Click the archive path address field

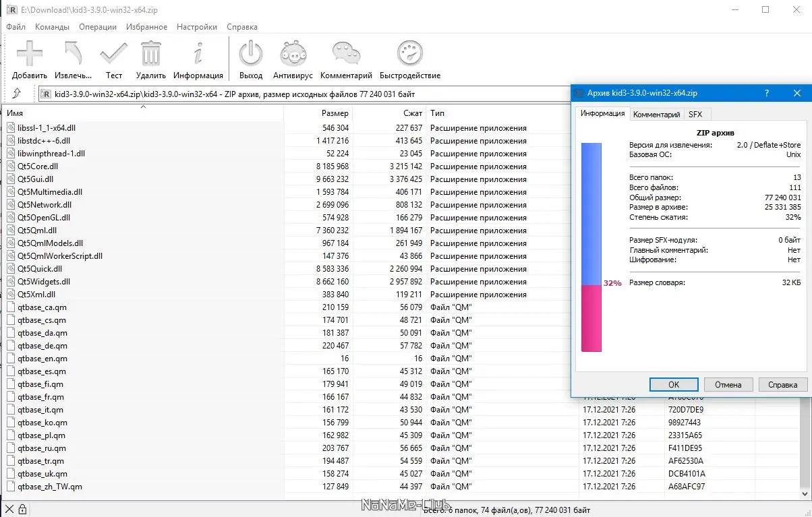pyautogui.click(x=303, y=94)
